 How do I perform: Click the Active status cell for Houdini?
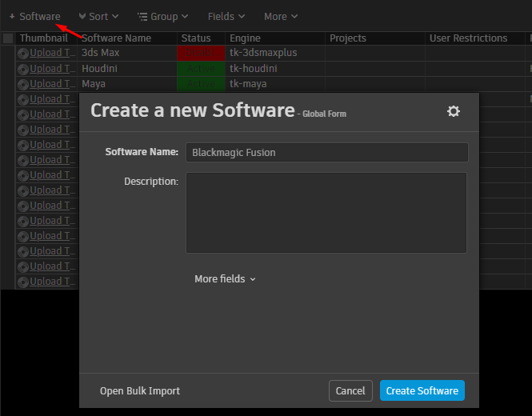coord(201,69)
